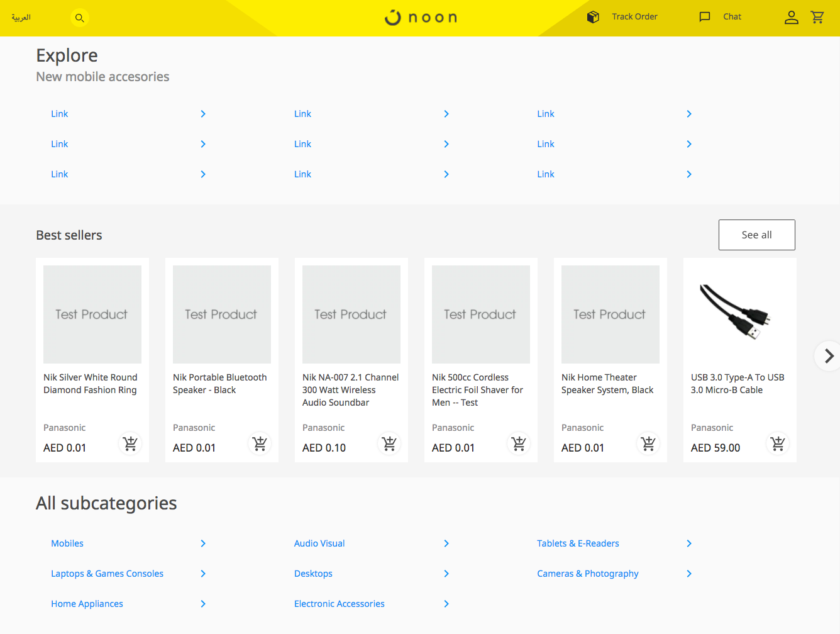Click price 'AED 59.00'
This screenshot has width=840, height=634.
tap(716, 448)
